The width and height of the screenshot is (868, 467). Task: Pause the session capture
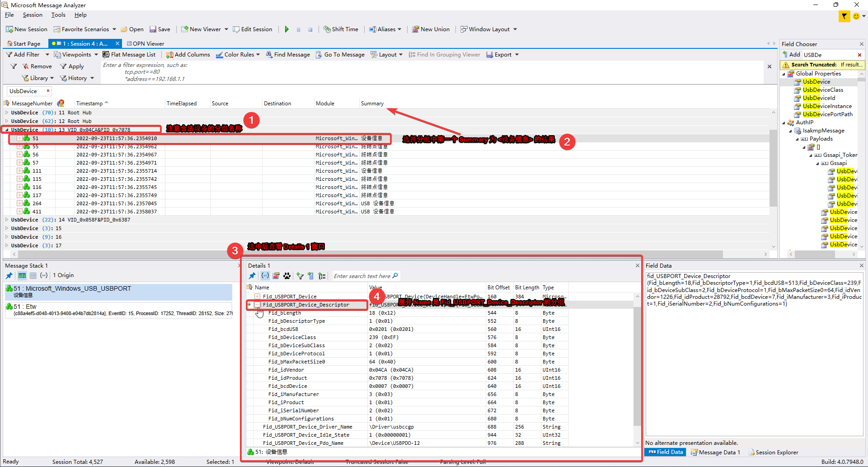coord(298,29)
